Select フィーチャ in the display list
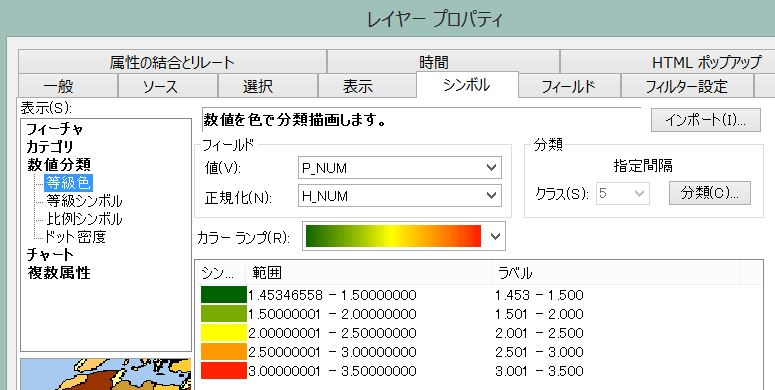Viewport: 775px width, 390px height. point(54,129)
